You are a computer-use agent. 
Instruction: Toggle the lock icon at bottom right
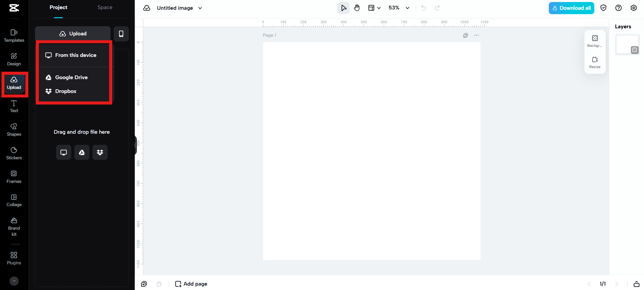[x=636, y=284]
